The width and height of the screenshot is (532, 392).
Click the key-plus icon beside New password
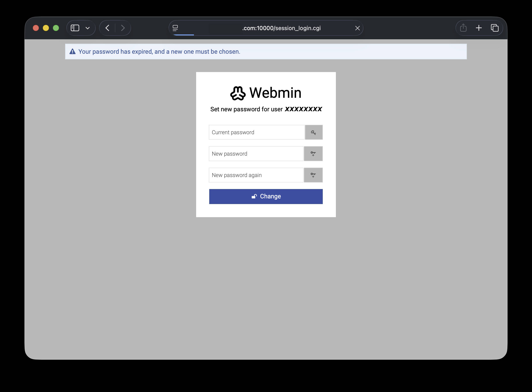313,154
